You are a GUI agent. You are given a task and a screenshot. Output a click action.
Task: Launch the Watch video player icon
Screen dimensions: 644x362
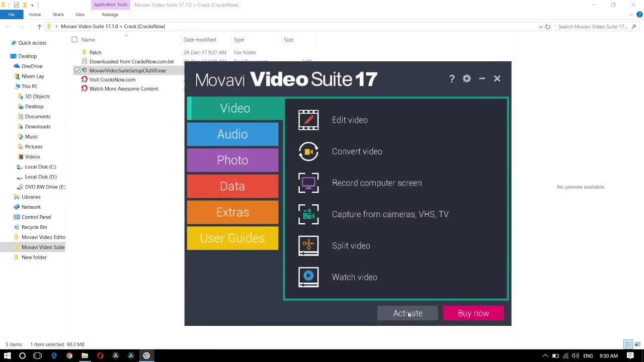pyautogui.click(x=308, y=277)
